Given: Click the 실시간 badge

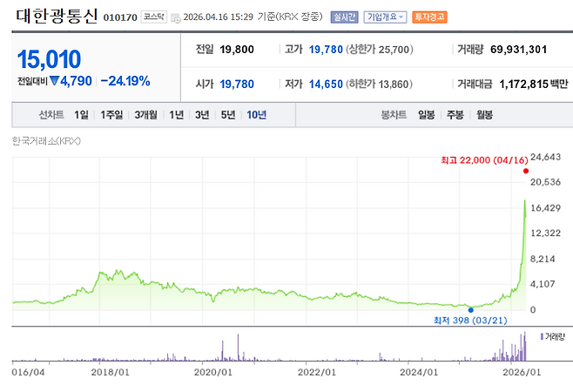Looking at the screenshot, I should [344, 17].
